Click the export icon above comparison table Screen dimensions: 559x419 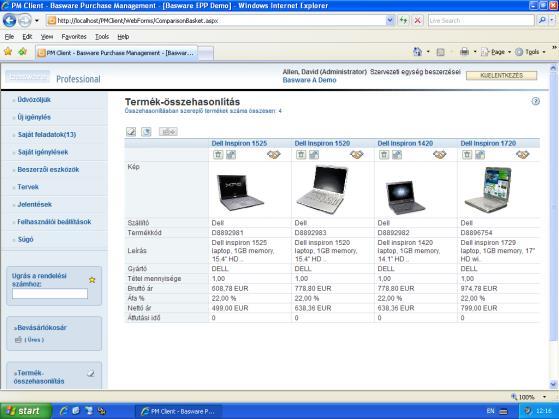point(146,132)
